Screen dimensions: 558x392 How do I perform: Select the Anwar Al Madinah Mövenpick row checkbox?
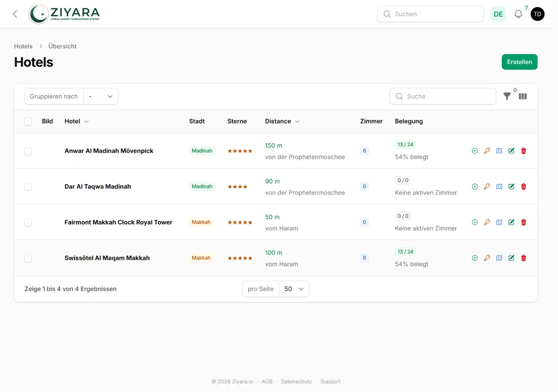[x=28, y=151]
